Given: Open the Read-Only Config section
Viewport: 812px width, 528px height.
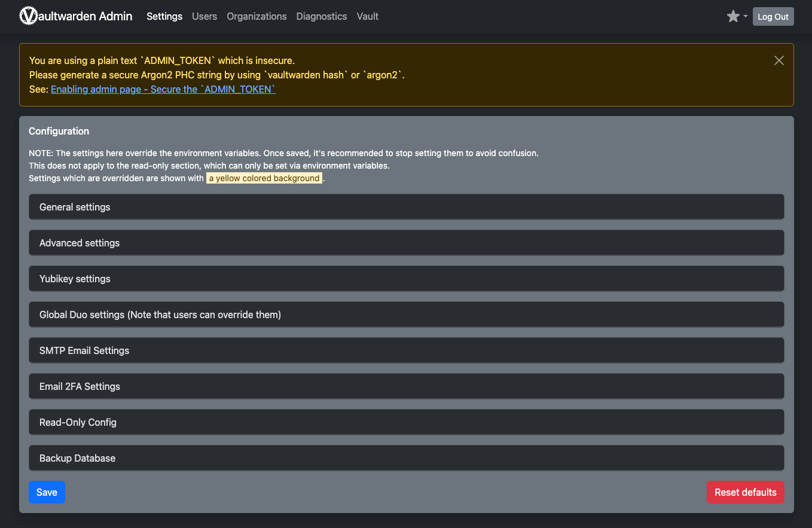Looking at the screenshot, I should [406, 422].
